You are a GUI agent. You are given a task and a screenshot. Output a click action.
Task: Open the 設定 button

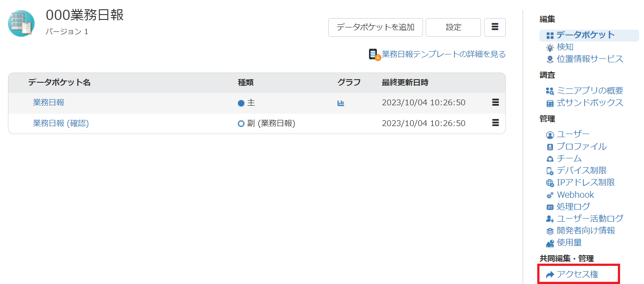coord(453,27)
